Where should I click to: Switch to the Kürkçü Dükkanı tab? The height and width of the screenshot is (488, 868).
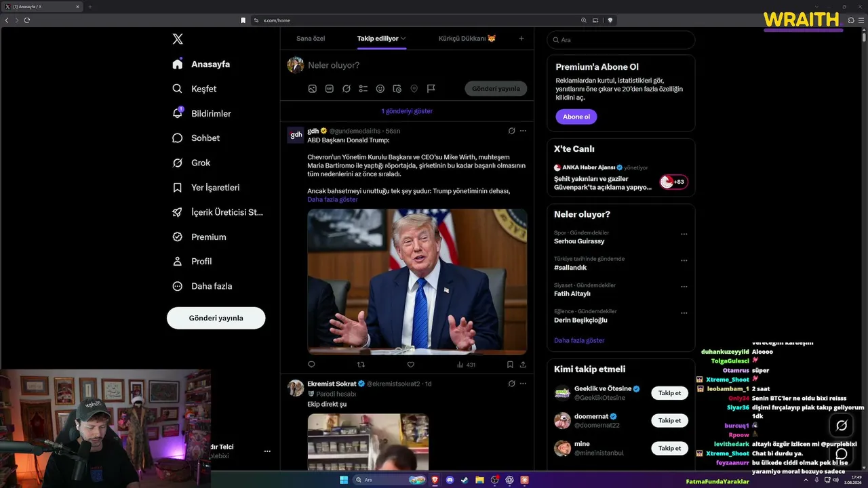[x=467, y=39]
